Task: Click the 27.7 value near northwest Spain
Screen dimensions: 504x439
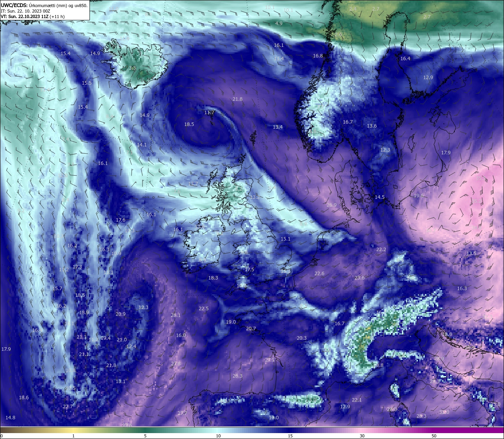Action: click(x=182, y=413)
